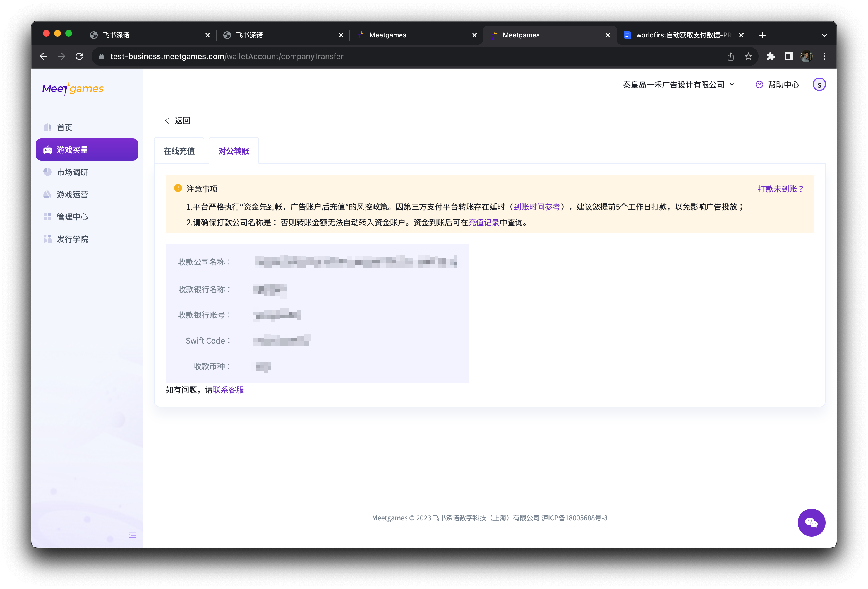Click the 联系客服 link

coord(228,390)
